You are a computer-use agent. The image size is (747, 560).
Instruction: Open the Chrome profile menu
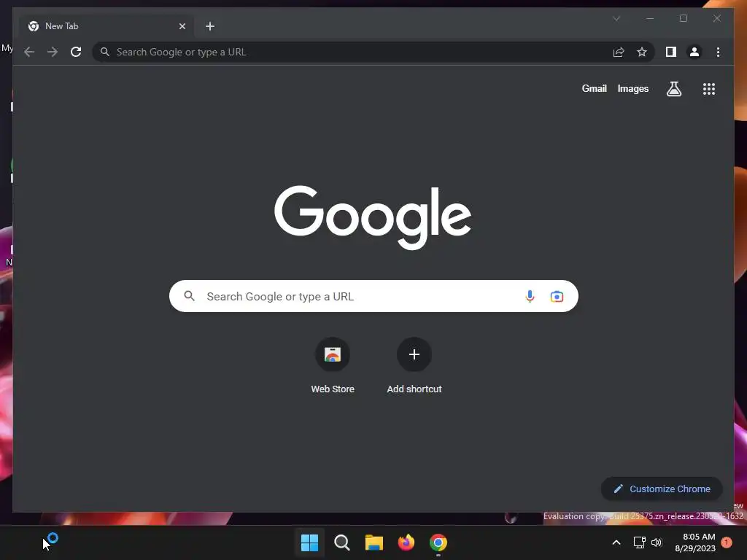tap(694, 52)
